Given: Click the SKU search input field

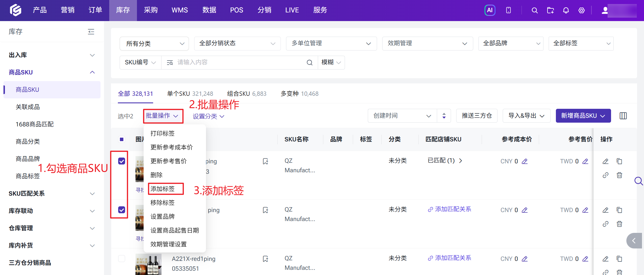Looking at the screenshot, I should point(239,63).
